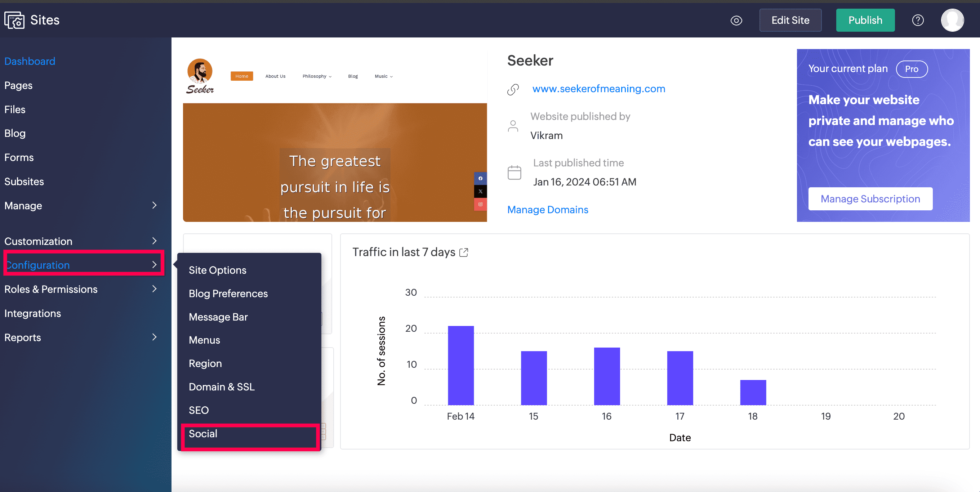Open the user profile avatar
This screenshot has width=980, height=492.
952,20
